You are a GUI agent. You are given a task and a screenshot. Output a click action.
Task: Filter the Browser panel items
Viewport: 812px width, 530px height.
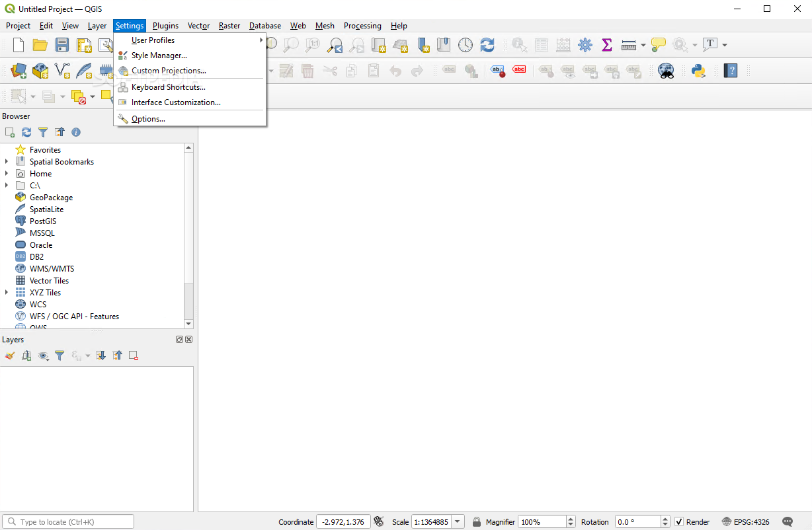point(43,132)
